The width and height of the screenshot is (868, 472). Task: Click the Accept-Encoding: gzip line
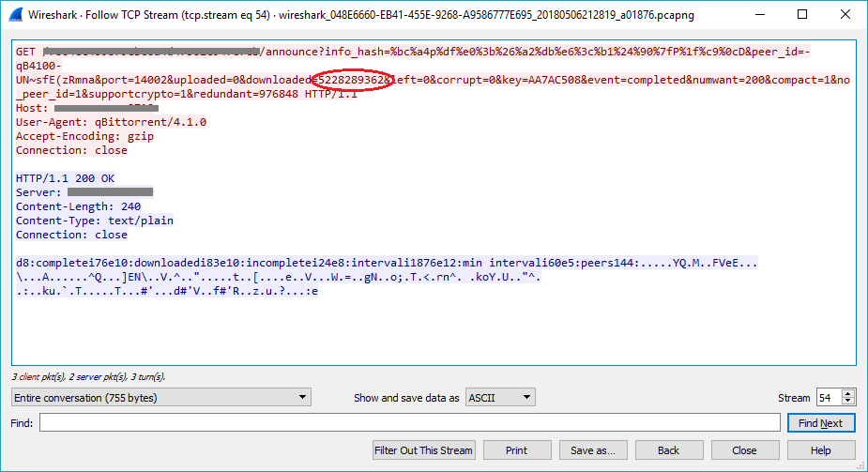coord(84,136)
